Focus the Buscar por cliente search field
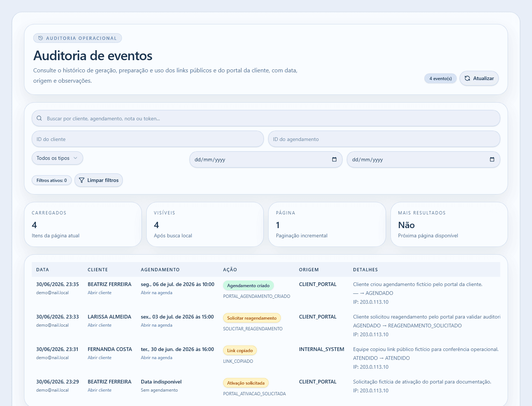Screen dimensions: 532x406 (266, 118)
